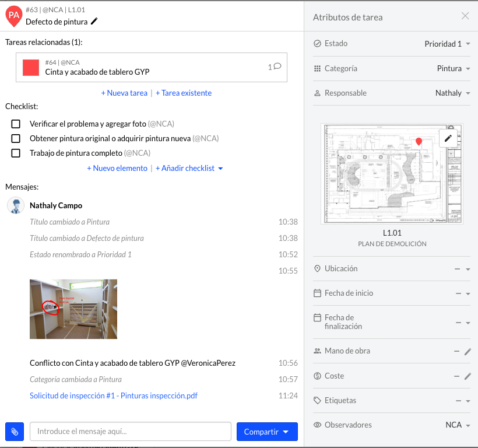
Task: Click the Categoría grid icon
Action: pyautogui.click(x=317, y=69)
